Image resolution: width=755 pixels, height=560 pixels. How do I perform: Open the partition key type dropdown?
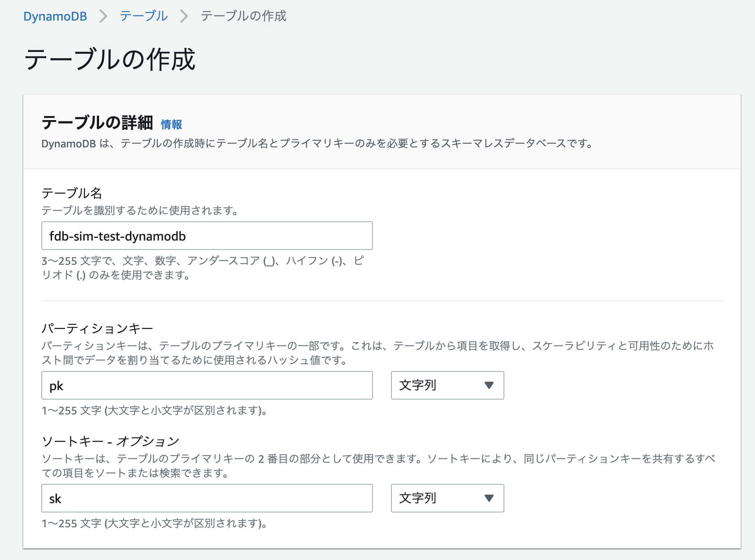coord(447,385)
